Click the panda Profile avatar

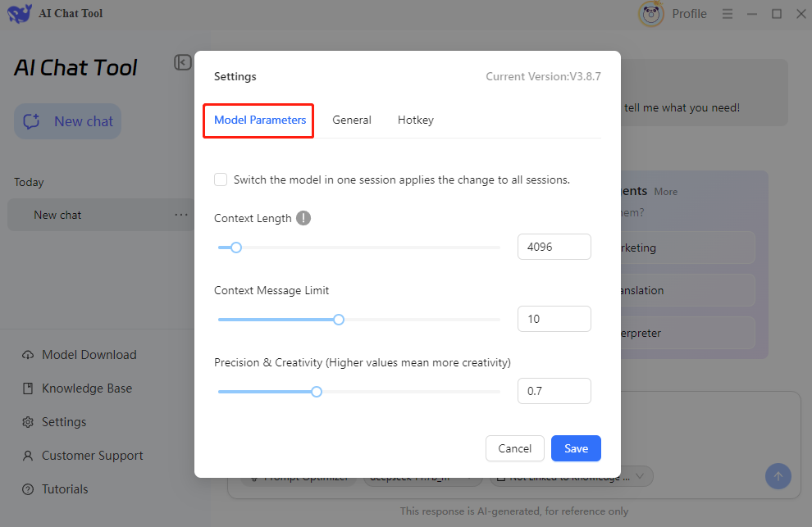(651, 14)
